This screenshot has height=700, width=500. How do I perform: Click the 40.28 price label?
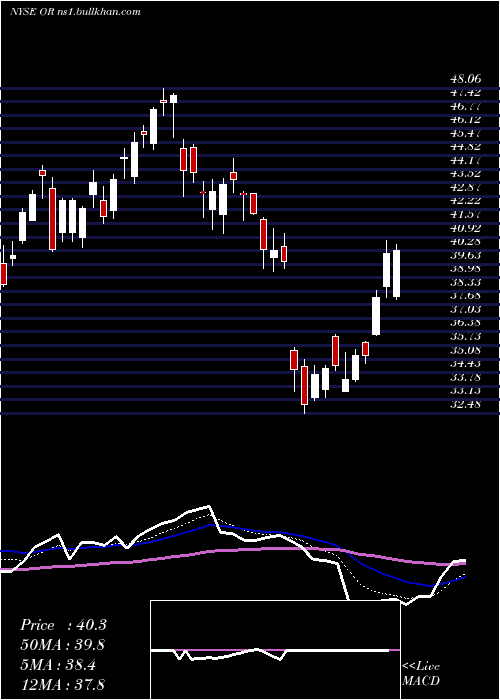pos(464,242)
